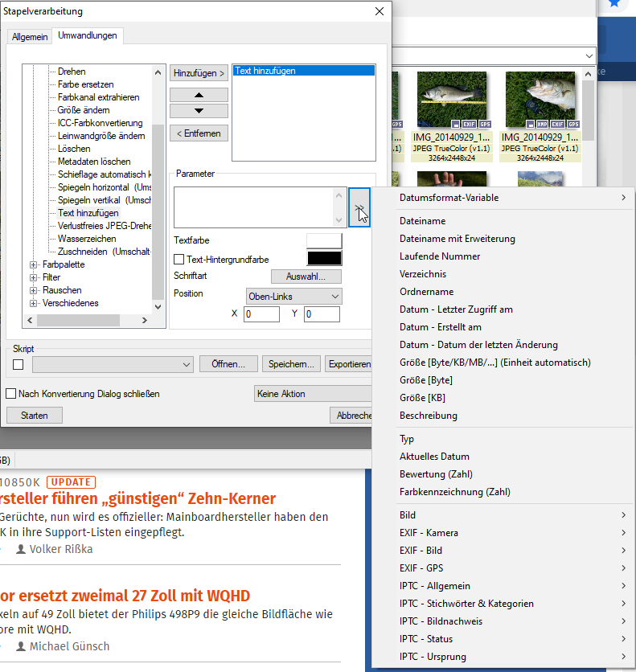This screenshot has height=672, width=636.
Task: Click the X position input field
Action: point(261,314)
